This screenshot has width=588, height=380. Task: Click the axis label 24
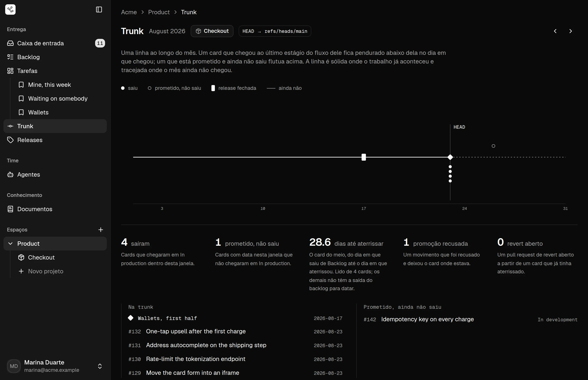tap(465, 209)
